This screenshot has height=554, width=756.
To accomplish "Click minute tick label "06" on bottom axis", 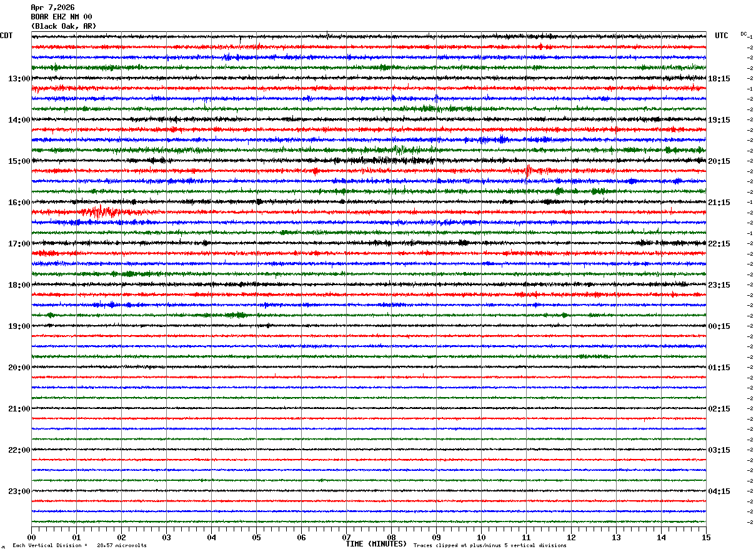I will pyautogui.click(x=301, y=537).
